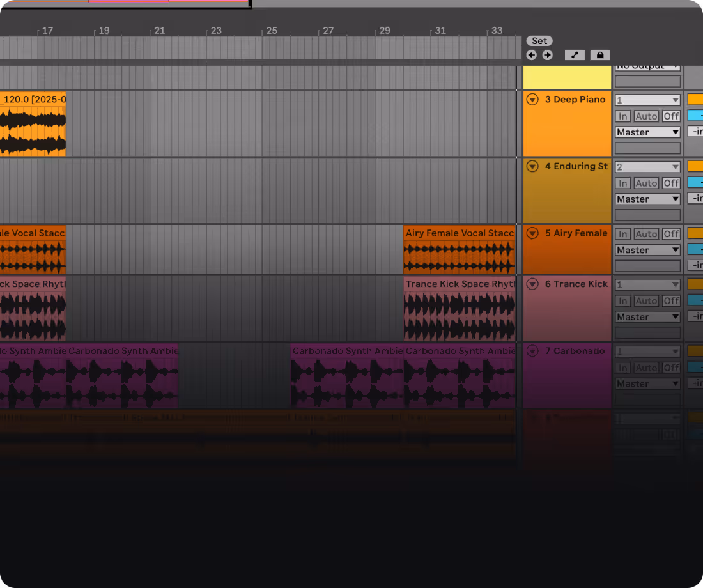Click the lock envelopes icon in the toolbar
703x588 pixels.
tap(599, 55)
